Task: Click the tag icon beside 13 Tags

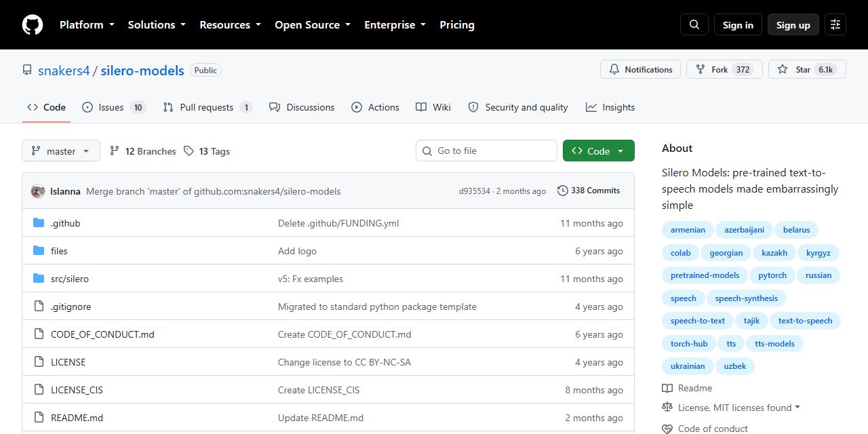Action: click(189, 151)
